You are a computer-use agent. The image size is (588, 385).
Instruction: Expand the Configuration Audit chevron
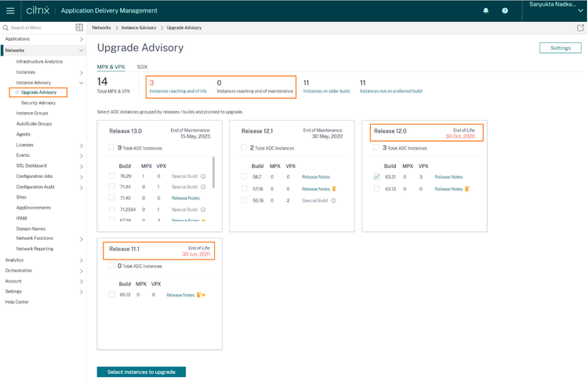point(82,187)
